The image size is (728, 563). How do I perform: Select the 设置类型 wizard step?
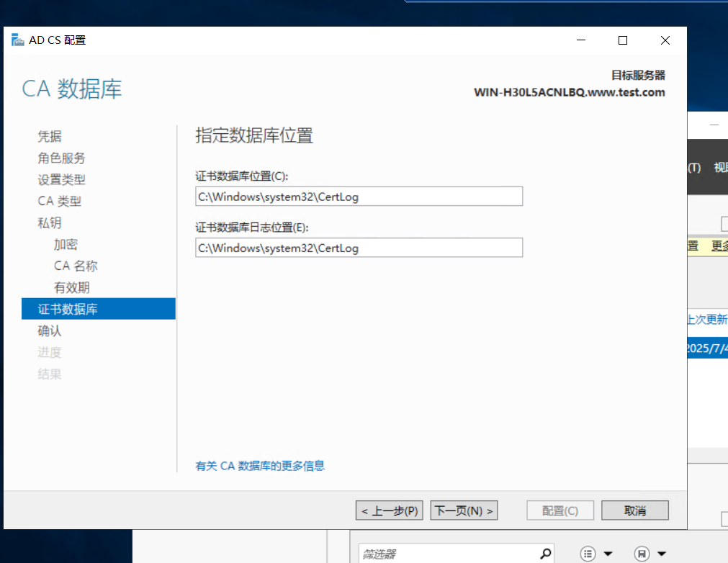[x=61, y=179]
